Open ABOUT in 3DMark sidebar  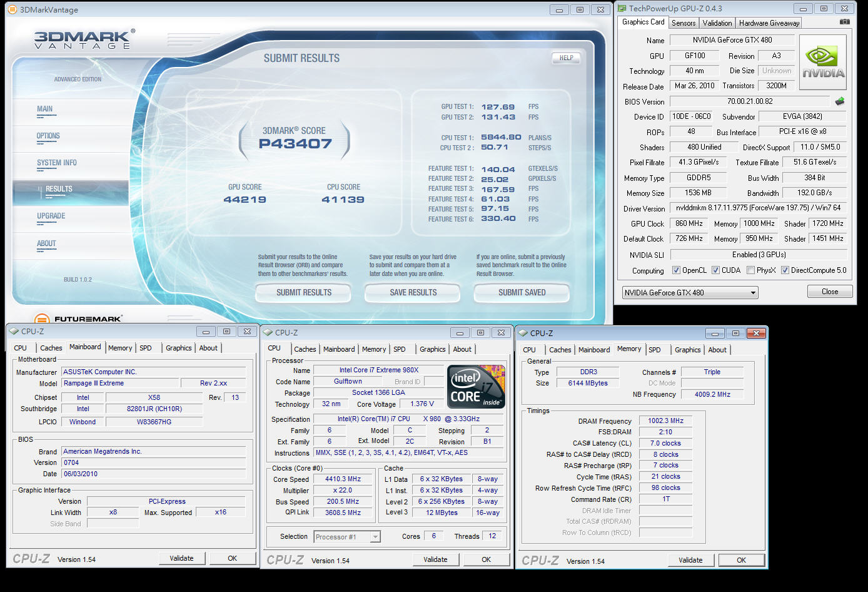46,243
